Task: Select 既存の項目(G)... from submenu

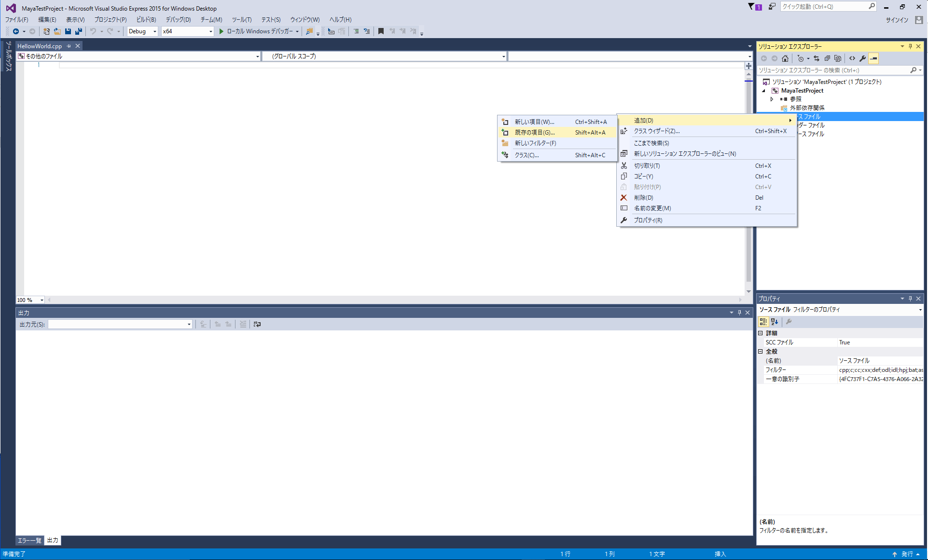Action: point(535,133)
